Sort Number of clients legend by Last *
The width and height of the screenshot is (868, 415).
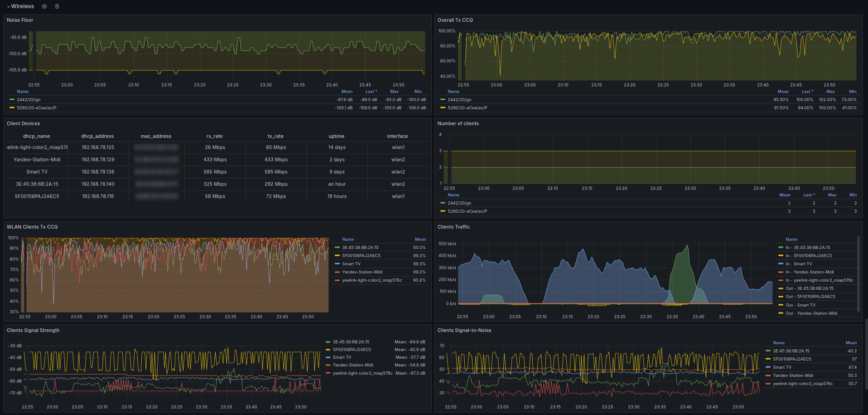click(809, 195)
